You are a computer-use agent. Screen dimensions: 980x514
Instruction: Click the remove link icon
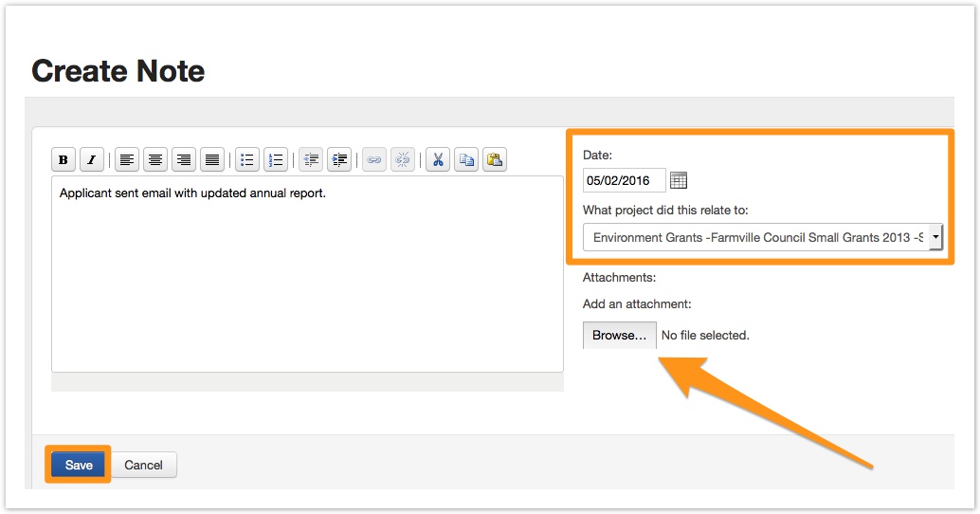point(403,160)
